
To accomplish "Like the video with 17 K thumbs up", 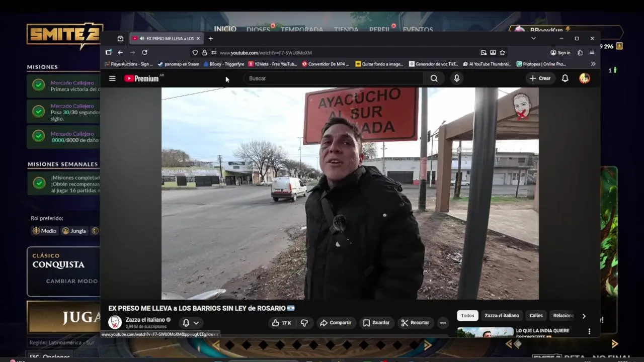I will [x=281, y=323].
